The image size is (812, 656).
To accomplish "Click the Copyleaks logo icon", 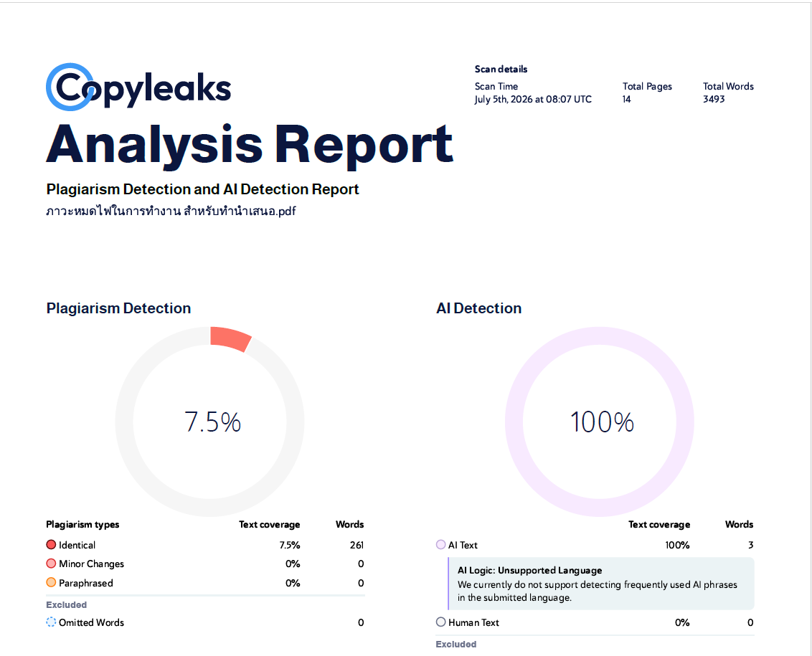I will 70,87.
